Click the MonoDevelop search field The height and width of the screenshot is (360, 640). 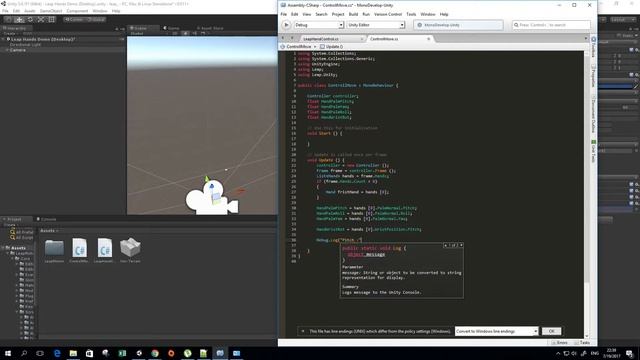pyautogui.click(x=551, y=25)
